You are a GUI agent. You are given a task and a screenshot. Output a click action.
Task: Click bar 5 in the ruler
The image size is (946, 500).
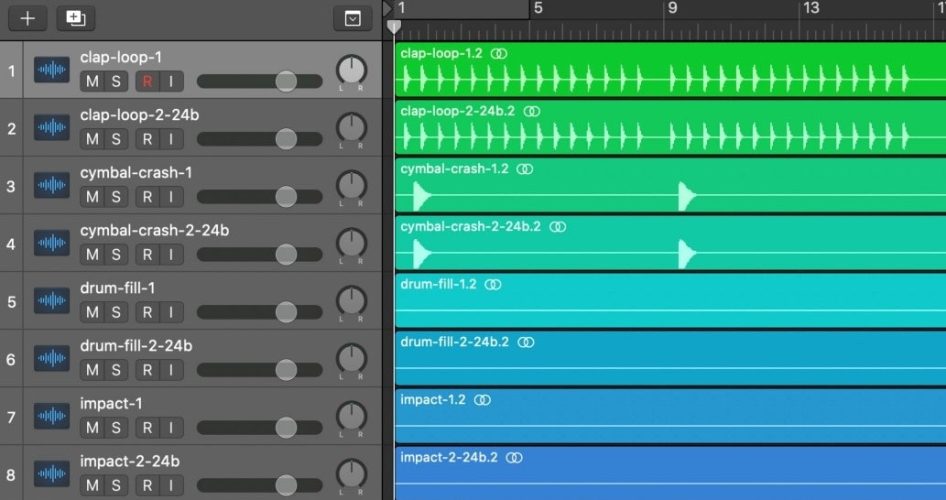coord(538,8)
